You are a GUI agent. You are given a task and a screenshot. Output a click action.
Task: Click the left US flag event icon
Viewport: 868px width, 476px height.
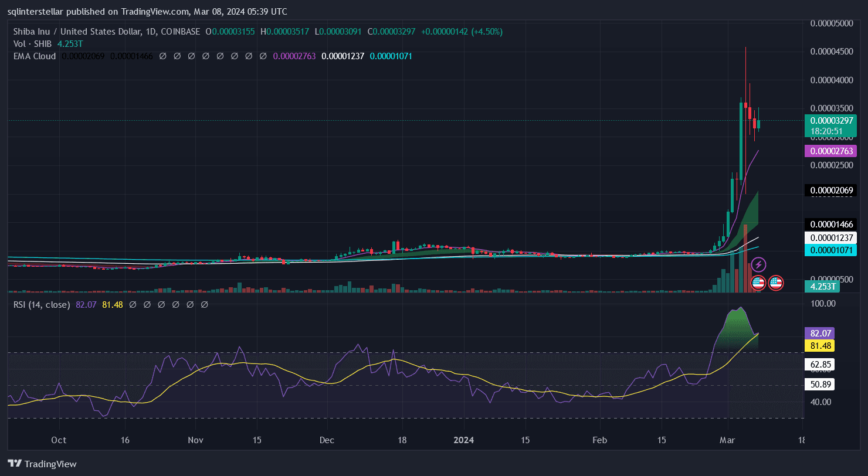click(x=758, y=283)
